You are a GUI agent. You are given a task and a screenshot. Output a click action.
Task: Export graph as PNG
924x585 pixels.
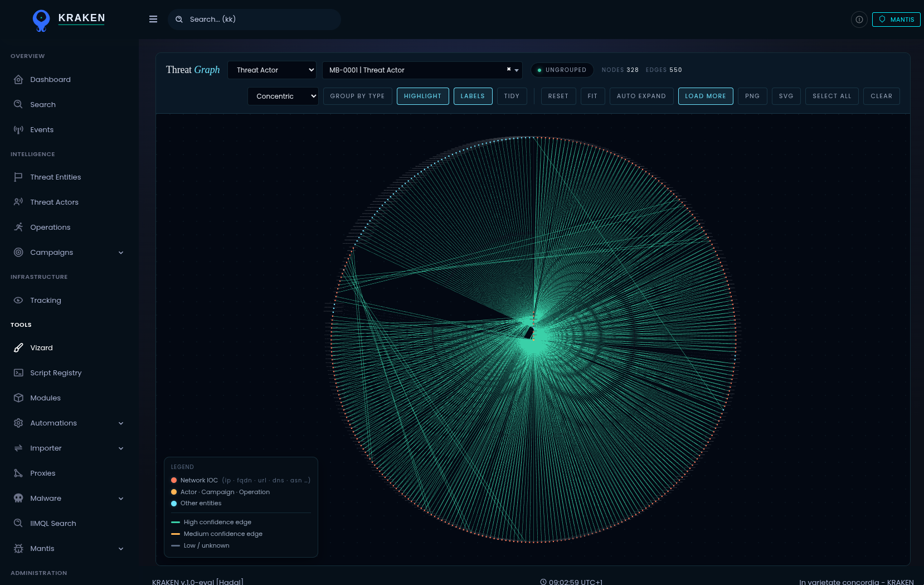(x=752, y=96)
